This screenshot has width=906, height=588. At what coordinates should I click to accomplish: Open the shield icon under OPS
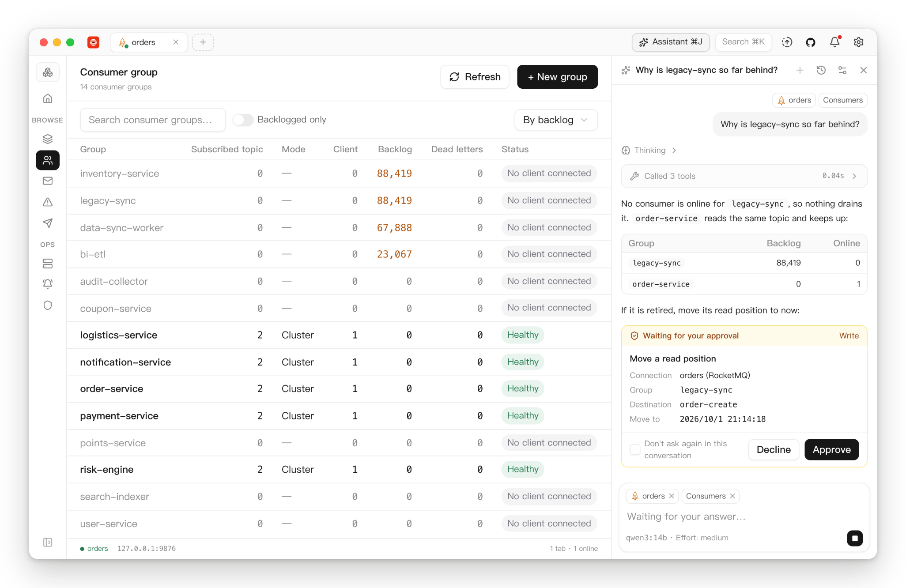pyautogui.click(x=48, y=305)
